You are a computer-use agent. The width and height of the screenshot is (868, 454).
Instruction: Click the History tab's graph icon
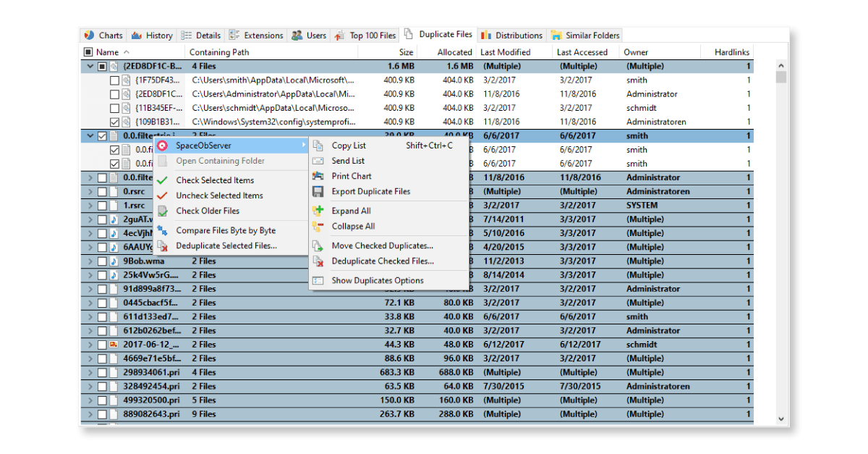coord(137,35)
